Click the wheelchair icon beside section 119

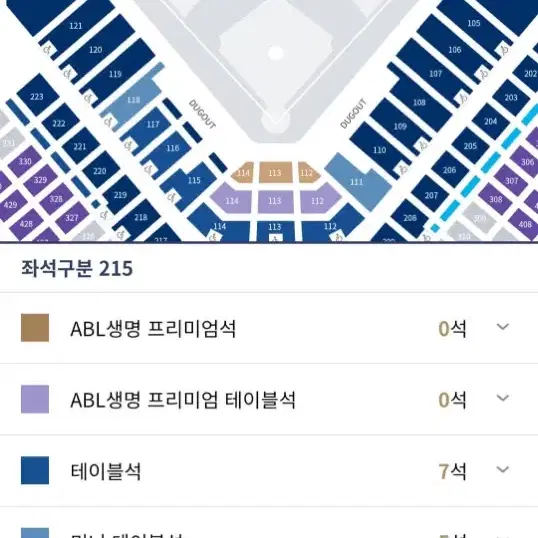click(88, 98)
